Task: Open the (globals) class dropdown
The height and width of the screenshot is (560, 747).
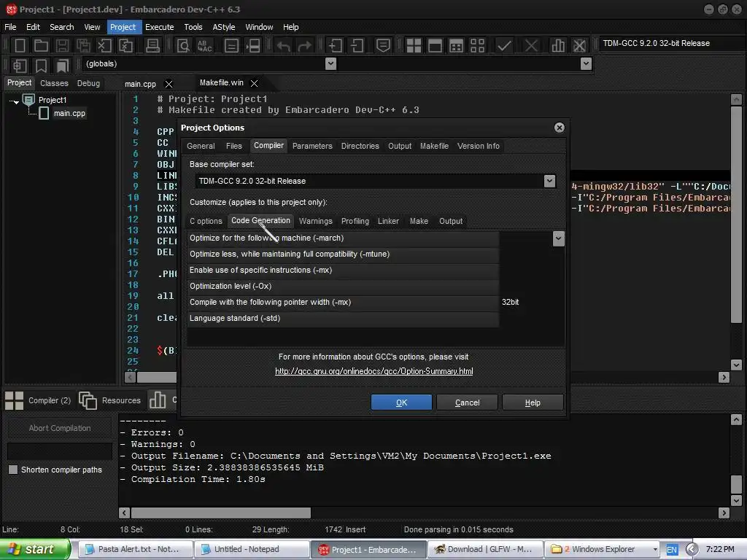Action: pyautogui.click(x=330, y=64)
